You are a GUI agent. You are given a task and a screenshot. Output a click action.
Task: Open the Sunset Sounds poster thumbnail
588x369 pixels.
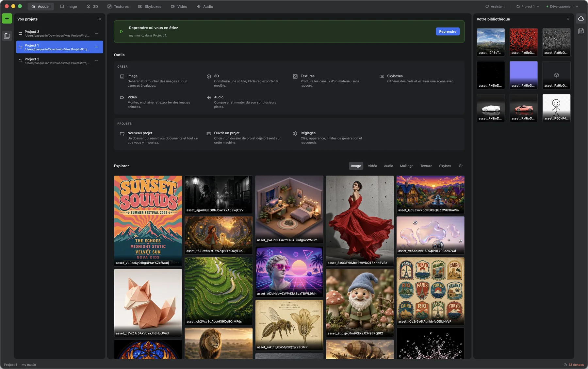point(148,221)
